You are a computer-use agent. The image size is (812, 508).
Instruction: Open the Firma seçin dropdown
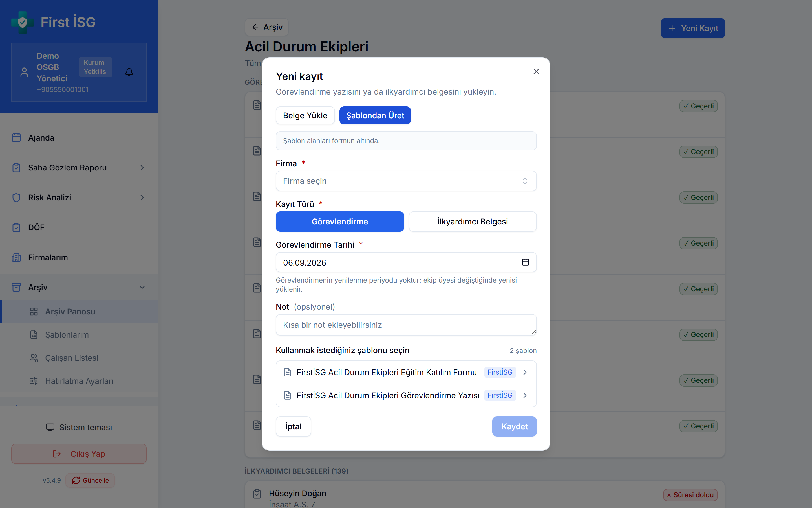pyautogui.click(x=406, y=181)
